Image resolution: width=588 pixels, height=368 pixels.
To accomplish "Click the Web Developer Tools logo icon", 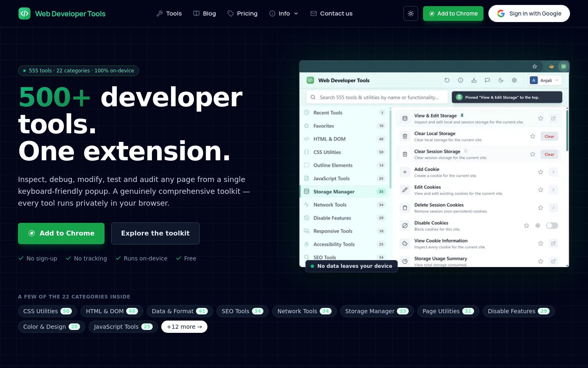I will (x=24, y=13).
